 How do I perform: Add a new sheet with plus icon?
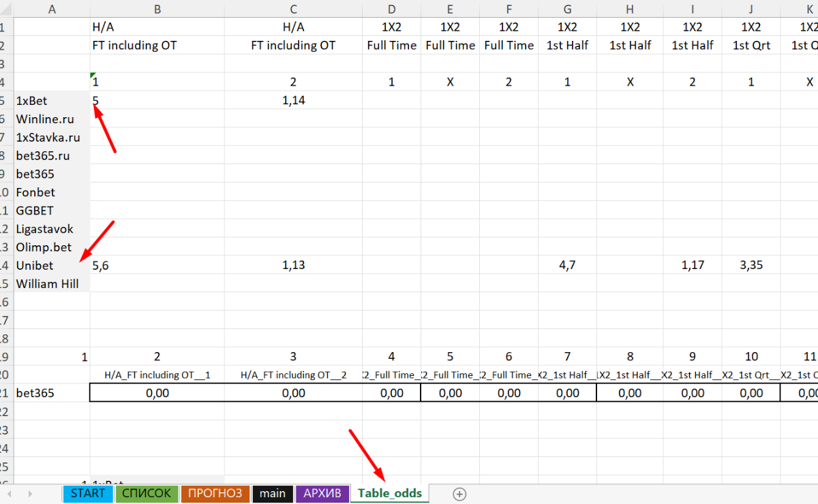(x=459, y=494)
